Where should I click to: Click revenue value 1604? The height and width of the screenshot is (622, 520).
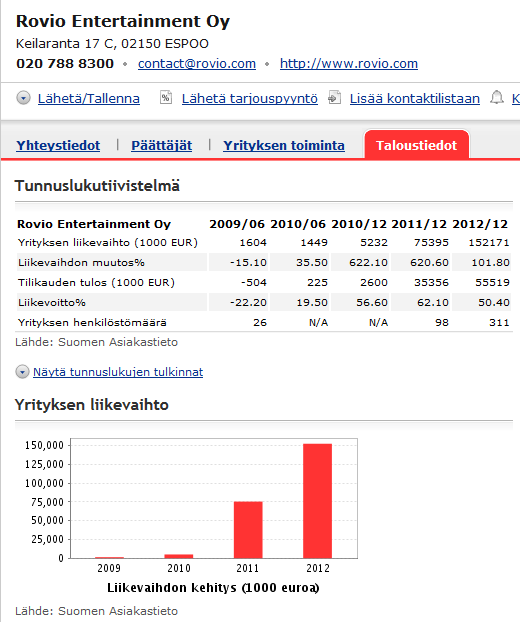[x=253, y=242]
